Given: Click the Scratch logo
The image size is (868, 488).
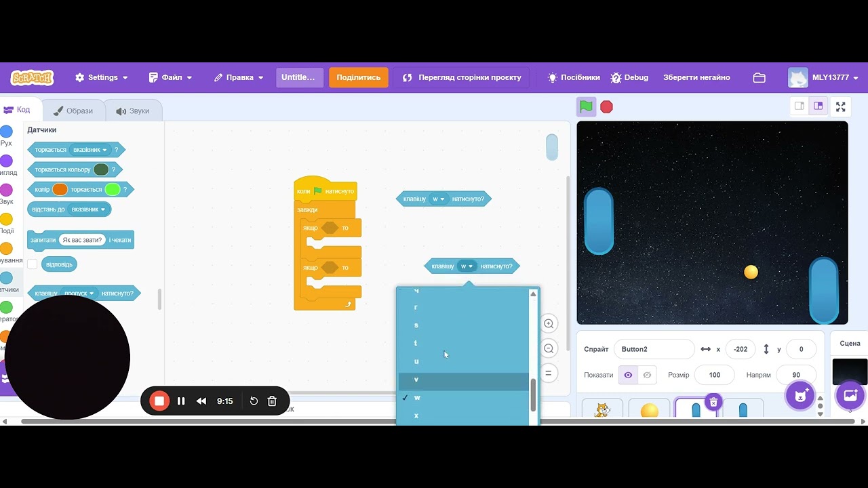Looking at the screenshot, I should pos(32,77).
